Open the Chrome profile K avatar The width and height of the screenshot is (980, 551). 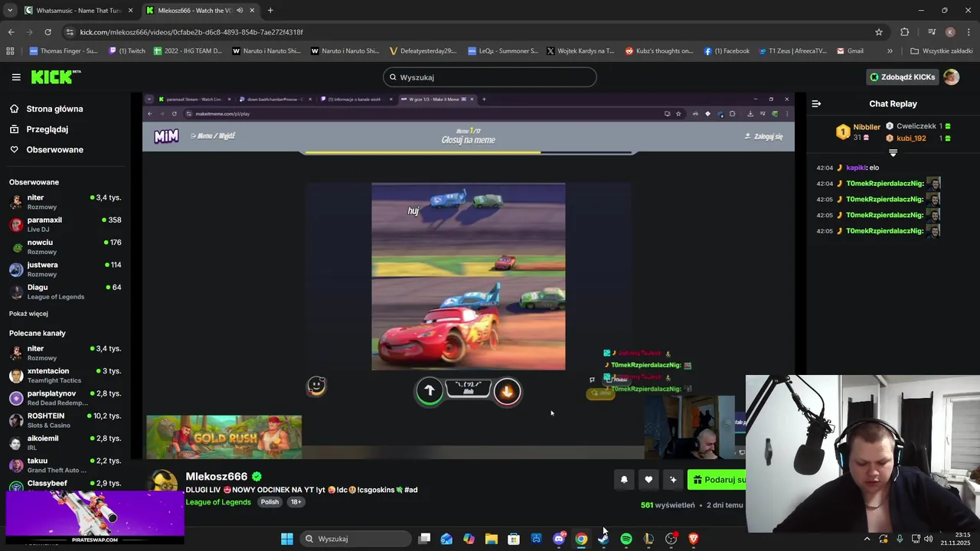coord(950,32)
